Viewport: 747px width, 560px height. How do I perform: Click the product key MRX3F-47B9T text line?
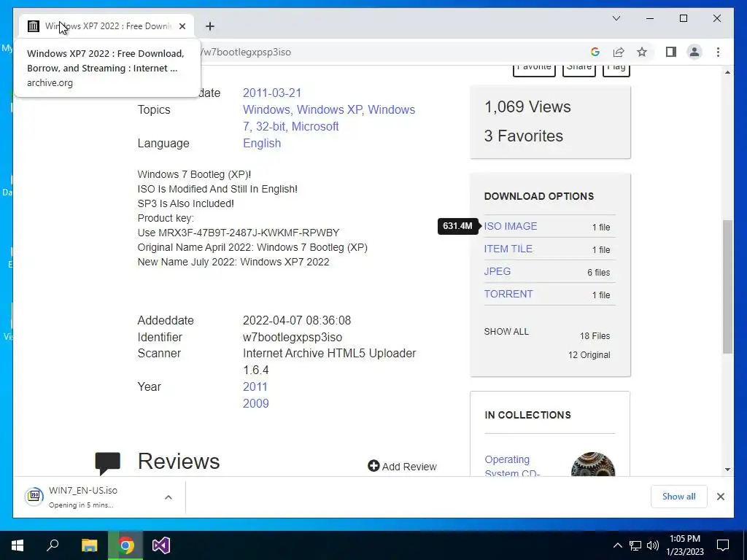click(x=239, y=233)
